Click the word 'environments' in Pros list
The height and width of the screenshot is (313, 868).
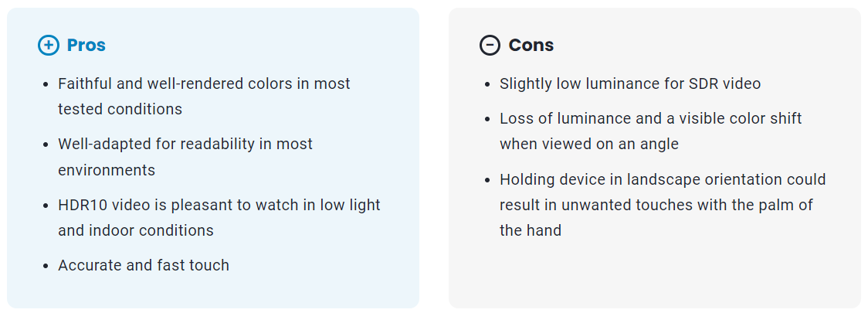[107, 170]
